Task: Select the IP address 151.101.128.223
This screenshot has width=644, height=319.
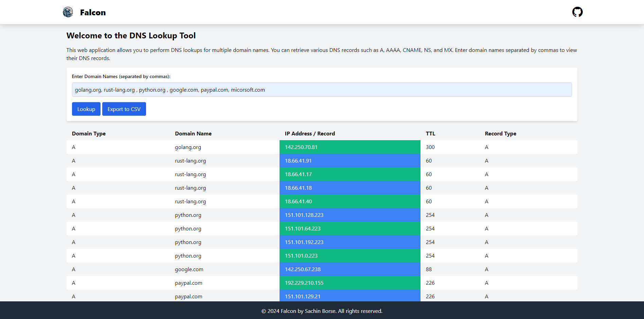Action: 304,215
